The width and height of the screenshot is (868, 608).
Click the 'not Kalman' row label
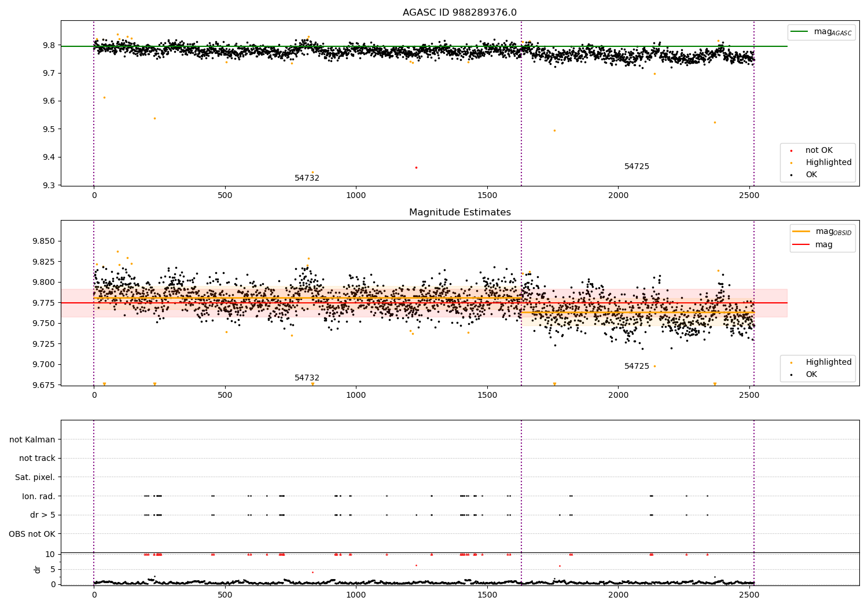click(32, 439)
